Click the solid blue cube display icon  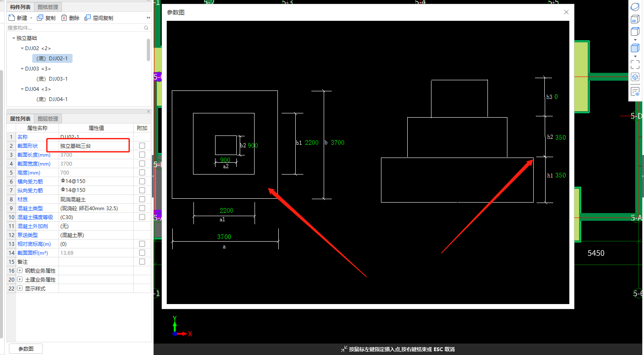tap(635, 48)
